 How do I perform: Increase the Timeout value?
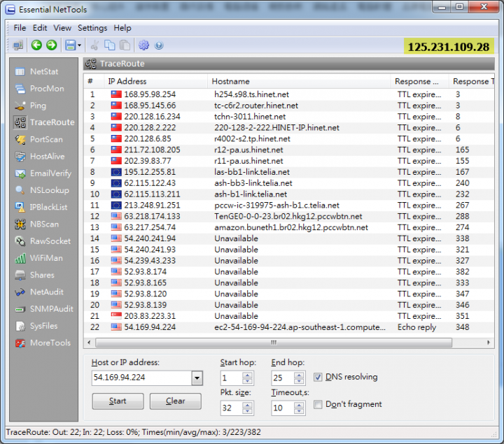coord(299,405)
